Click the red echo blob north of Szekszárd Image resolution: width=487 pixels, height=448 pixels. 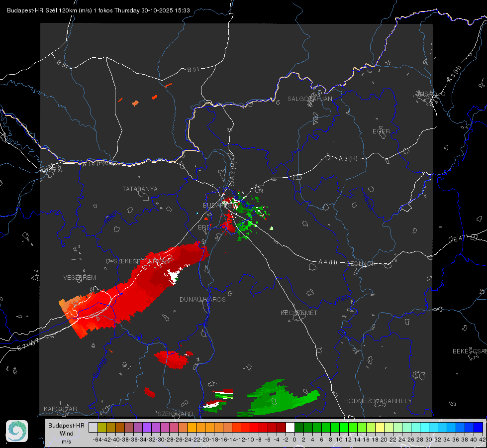point(173,359)
